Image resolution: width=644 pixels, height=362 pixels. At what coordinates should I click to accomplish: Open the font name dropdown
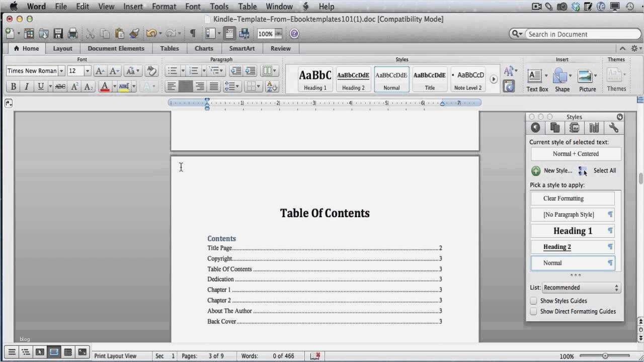(x=61, y=71)
